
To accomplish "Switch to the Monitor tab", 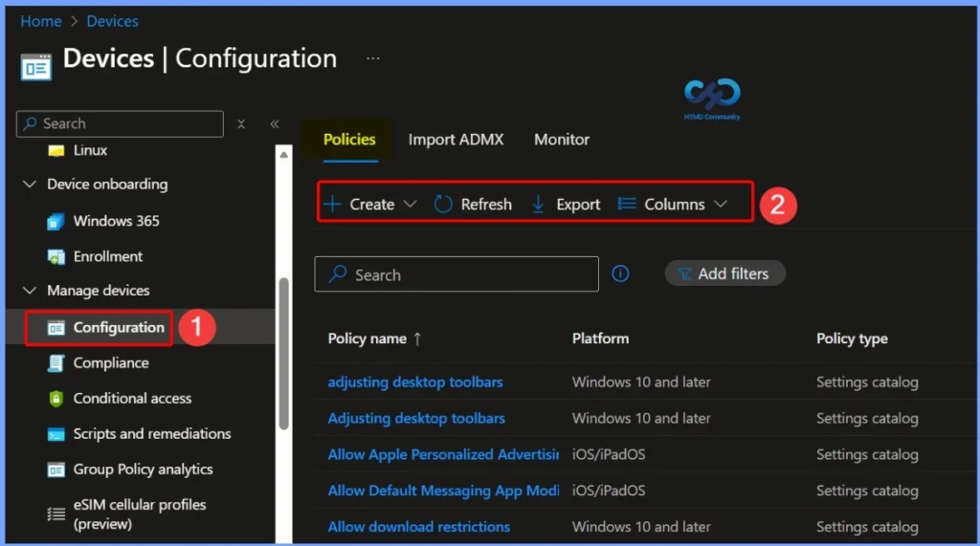I will tap(562, 140).
